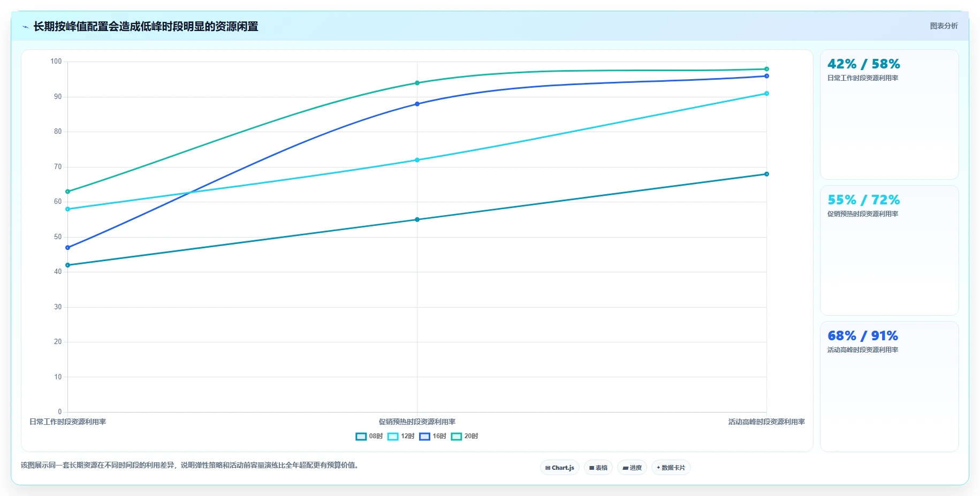Toggle the 12时 series via its legend swatch
The height and width of the screenshot is (496, 980).
point(393,437)
